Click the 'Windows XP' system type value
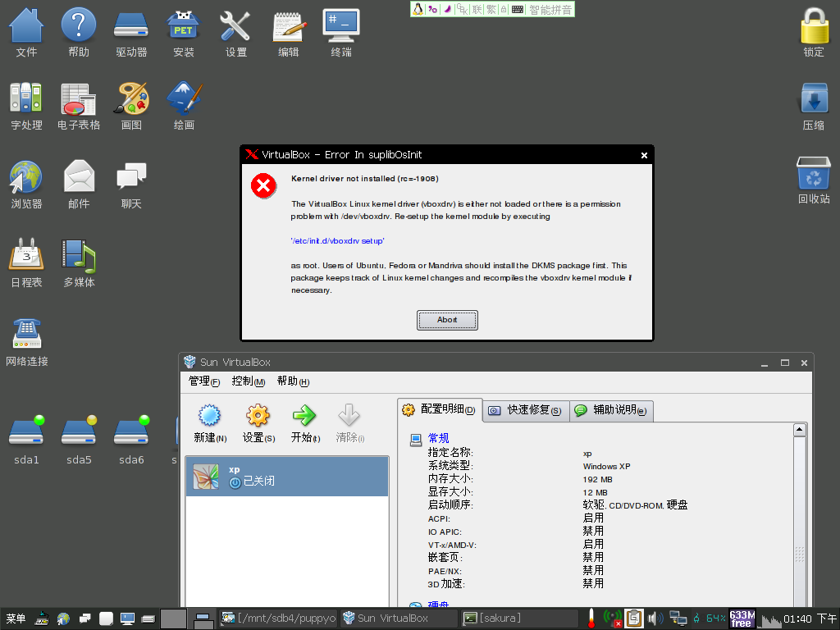Viewport: 840px width, 630px height. [x=606, y=467]
